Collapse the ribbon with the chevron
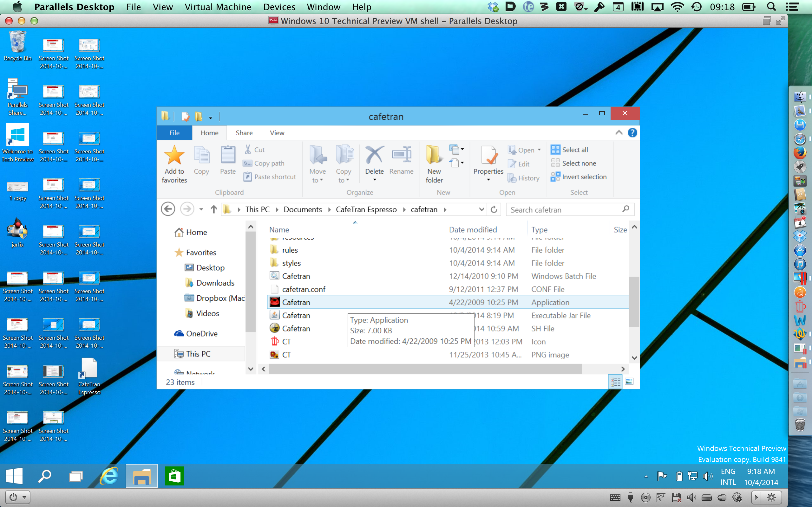The image size is (812, 507). [x=619, y=133]
